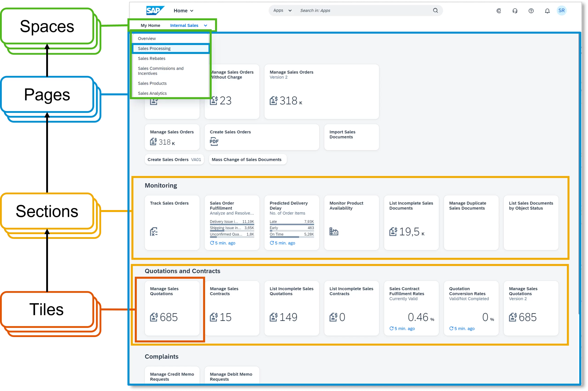Open the Joule copilot icon
Screen dimensions: 588x391
[x=499, y=11]
